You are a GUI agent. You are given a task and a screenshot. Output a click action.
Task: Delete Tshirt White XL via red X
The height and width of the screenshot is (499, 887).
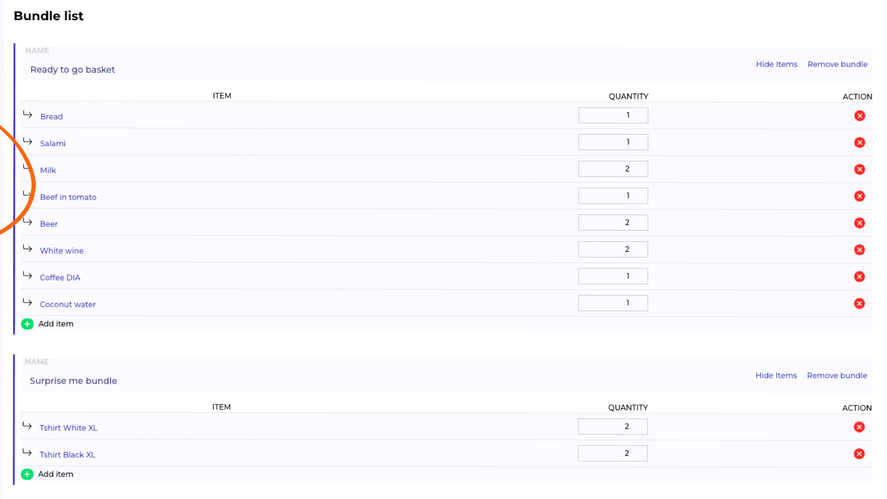coord(859,427)
